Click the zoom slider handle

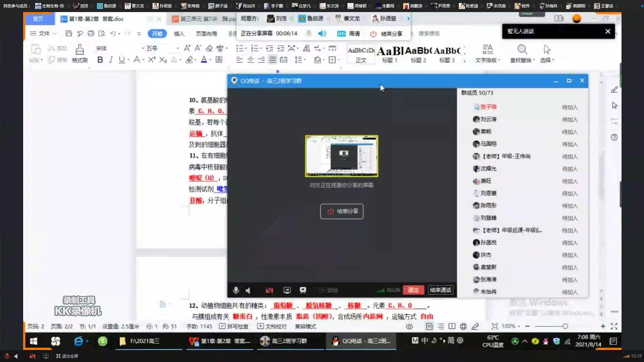565,326
